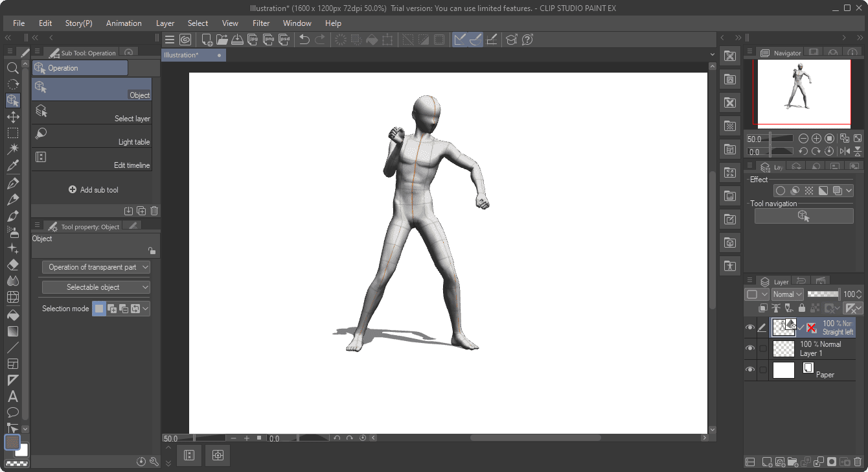Click the Save icon in the command bar
The image size is (868, 472).
point(237,40)
